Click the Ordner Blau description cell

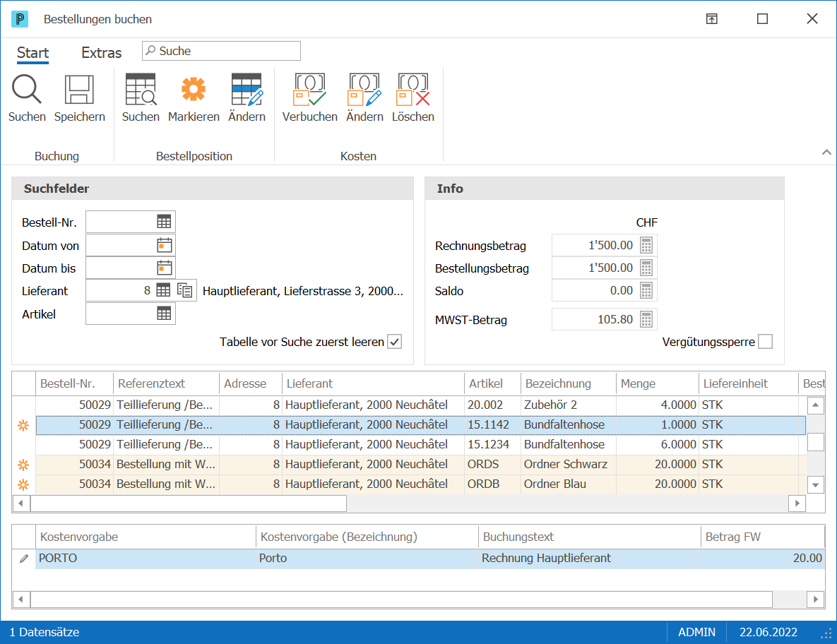[x=568, y=484]
